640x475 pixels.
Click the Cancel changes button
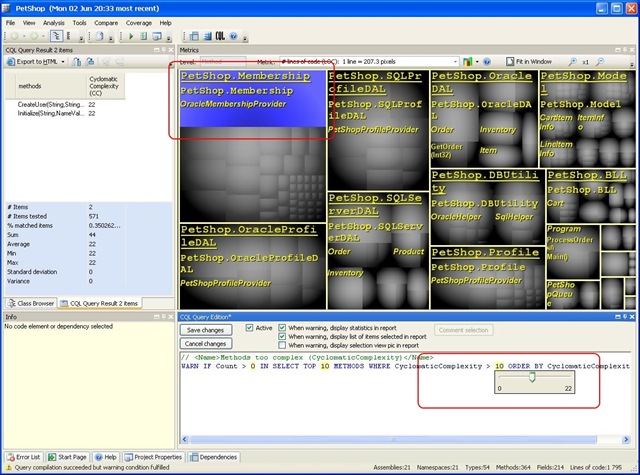point(206,344)
